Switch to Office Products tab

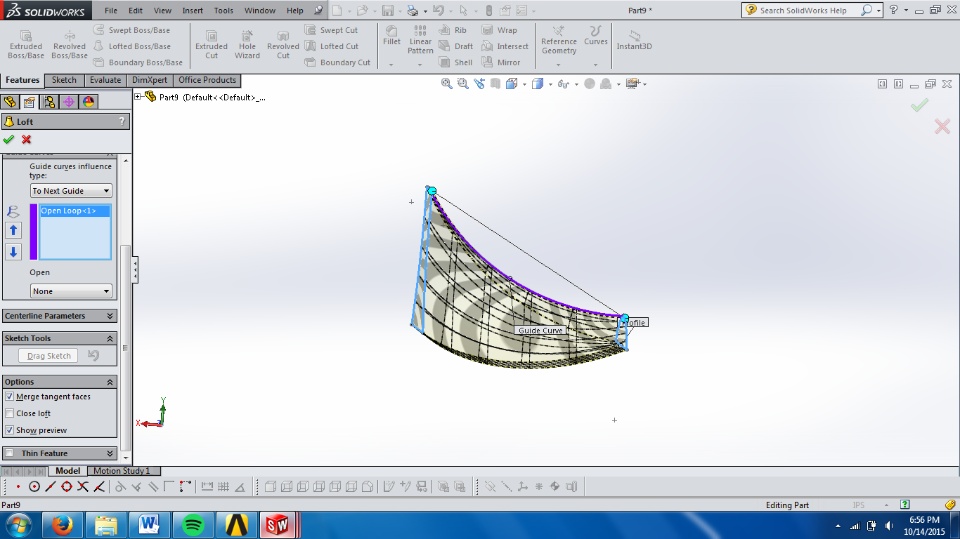(x=207, y=80)
